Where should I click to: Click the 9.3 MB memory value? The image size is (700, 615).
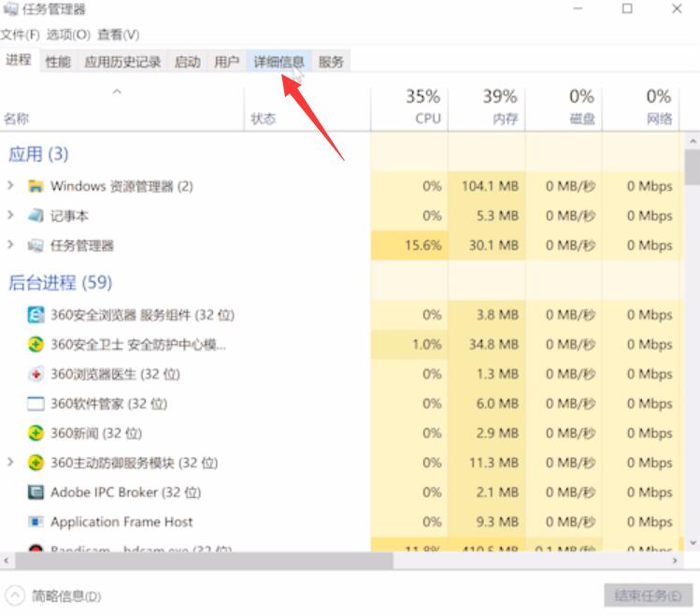tap(497, 522)
